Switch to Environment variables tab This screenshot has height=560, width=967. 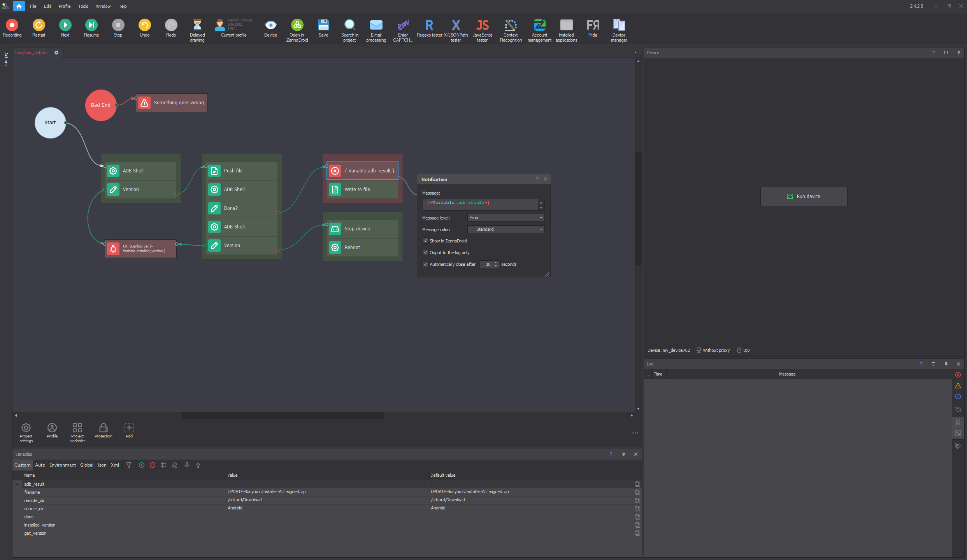click(62, 465)
